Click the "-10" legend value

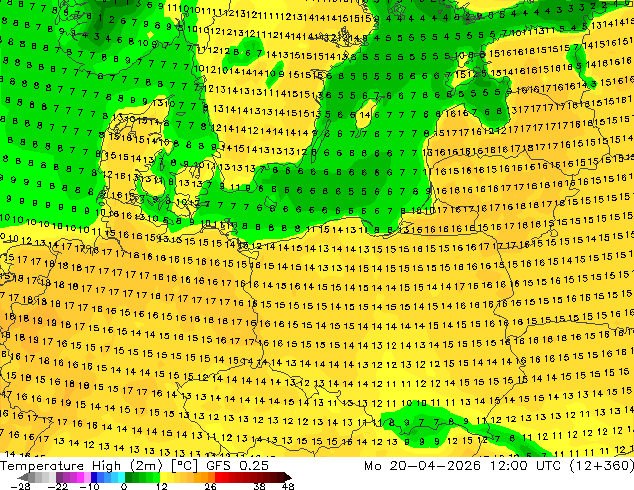click(89, 486)
